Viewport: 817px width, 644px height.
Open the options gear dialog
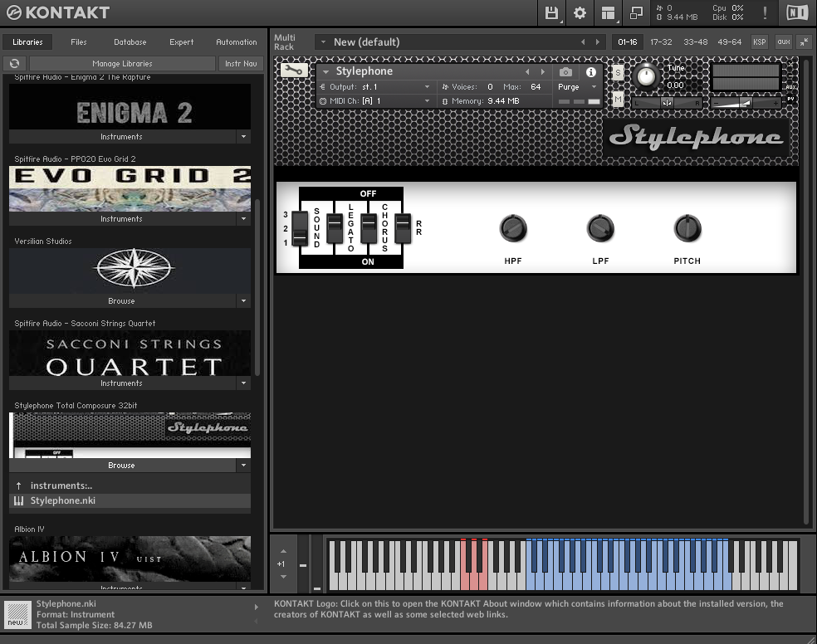point(580,13)
